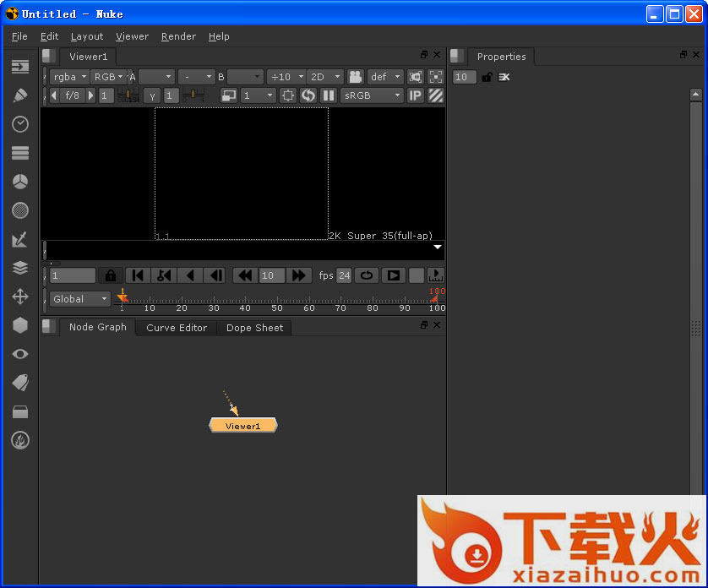This screenshot has height=588, width=708.
Task: Open the Channel nodes stacked bars icon
Action: 20,153
